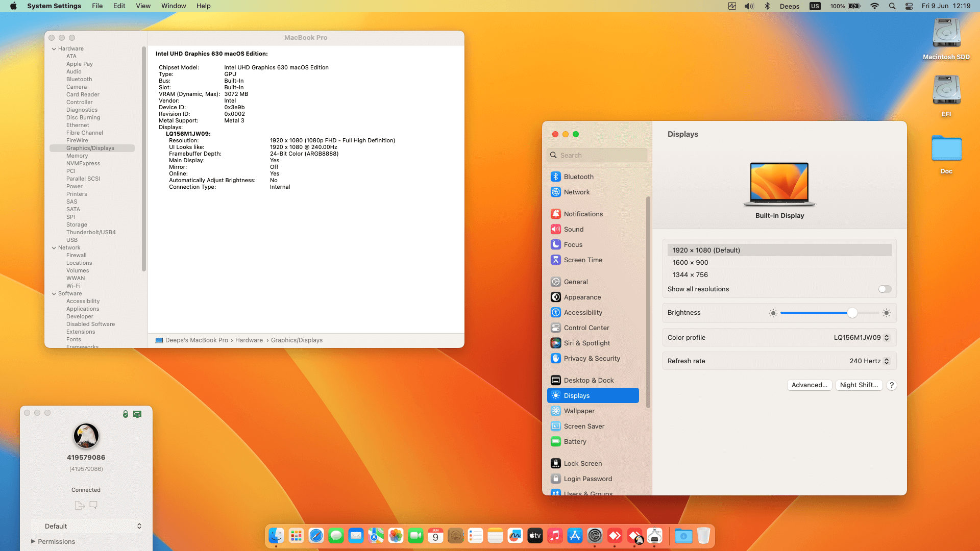Launch Safari from the Dock
Screen dimensions: 980x551
(316, 536)
